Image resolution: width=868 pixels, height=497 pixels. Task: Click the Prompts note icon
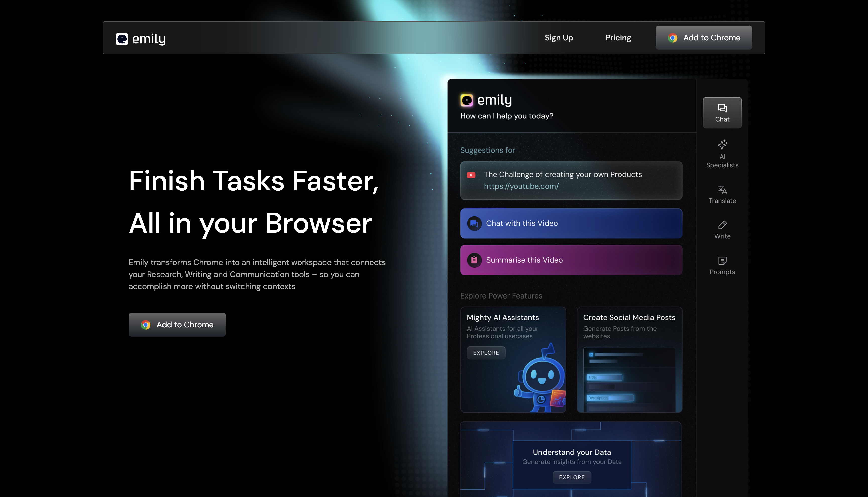[x=722, y=261]
